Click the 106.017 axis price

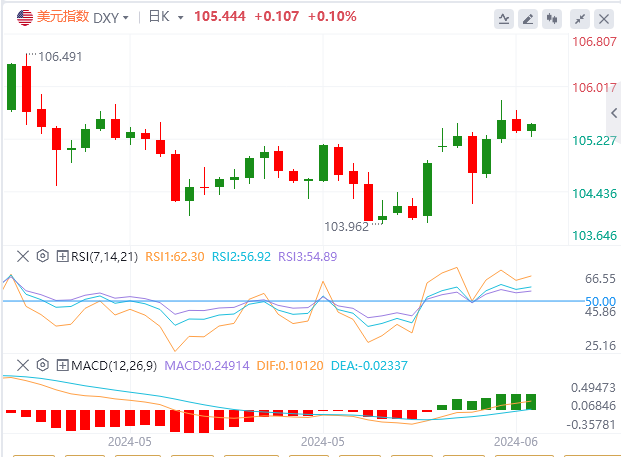click(x=594, y=88)
